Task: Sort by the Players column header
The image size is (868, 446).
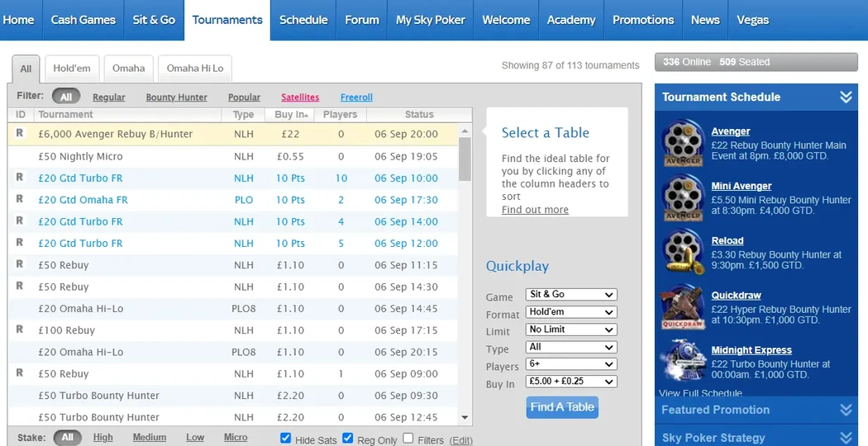Action: 340,115
